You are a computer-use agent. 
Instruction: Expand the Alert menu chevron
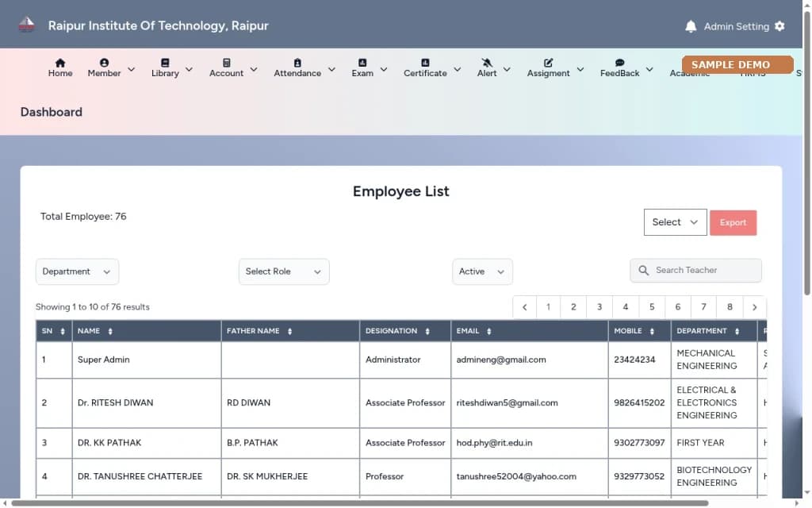click(507, 69)
